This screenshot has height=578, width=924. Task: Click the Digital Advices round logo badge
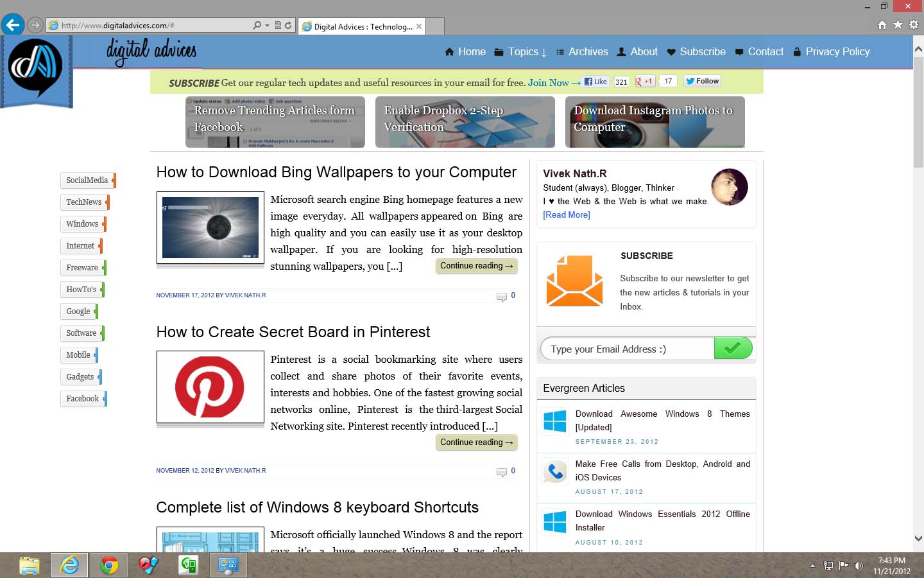[x=35, y=67]
